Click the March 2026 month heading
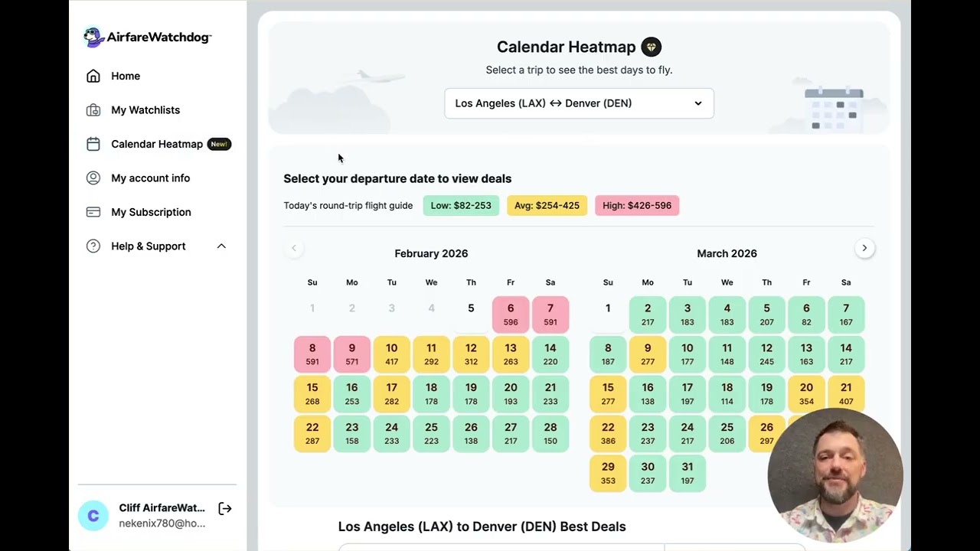 [727, 253]
